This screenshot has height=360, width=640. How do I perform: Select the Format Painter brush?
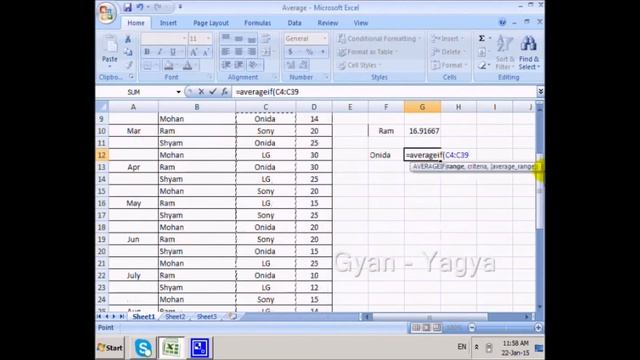click(x=128, y=65)
